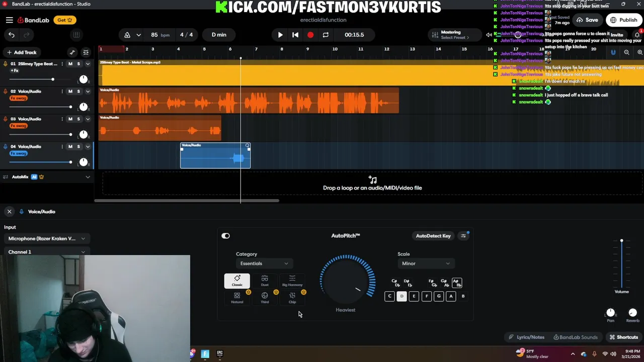Open the Category Essentials dropdown
Screen dimensions: 644x362
click(x=264, y=263)
